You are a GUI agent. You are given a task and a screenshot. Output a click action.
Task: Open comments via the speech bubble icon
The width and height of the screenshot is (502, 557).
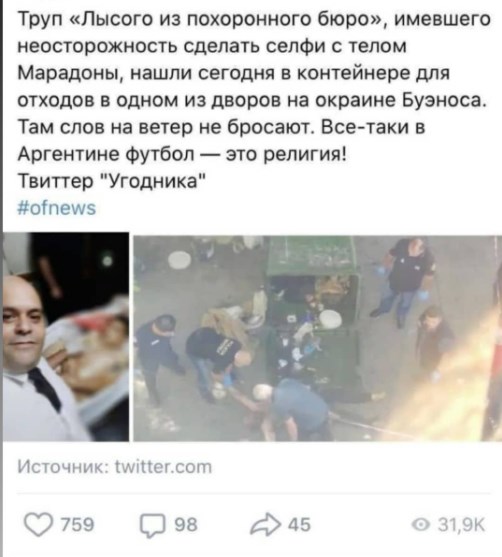153,525
